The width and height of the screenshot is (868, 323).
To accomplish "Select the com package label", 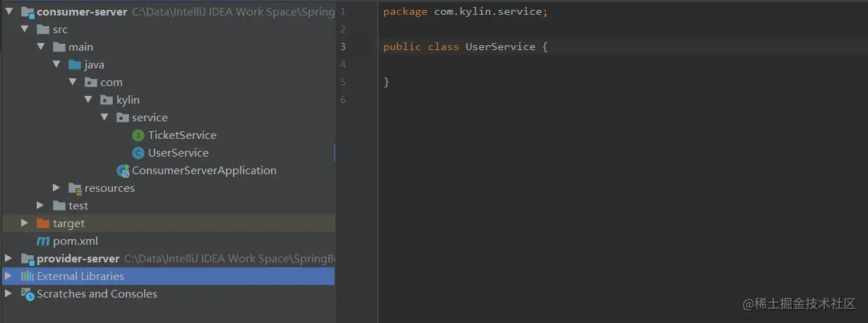I will (x=111, y=83).
